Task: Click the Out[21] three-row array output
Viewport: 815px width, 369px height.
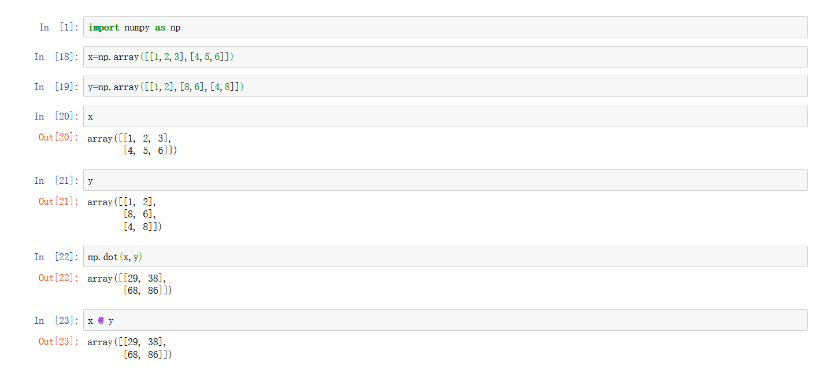Action: pos(125,214)
